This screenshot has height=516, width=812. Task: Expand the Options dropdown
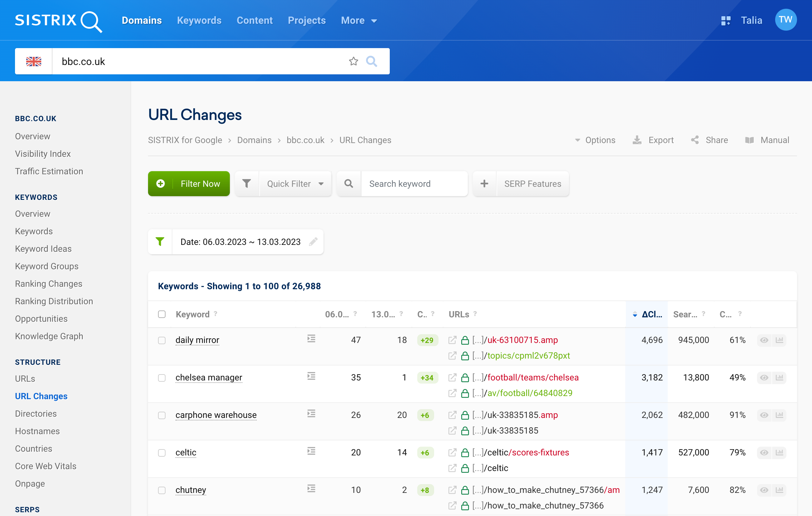595,140
